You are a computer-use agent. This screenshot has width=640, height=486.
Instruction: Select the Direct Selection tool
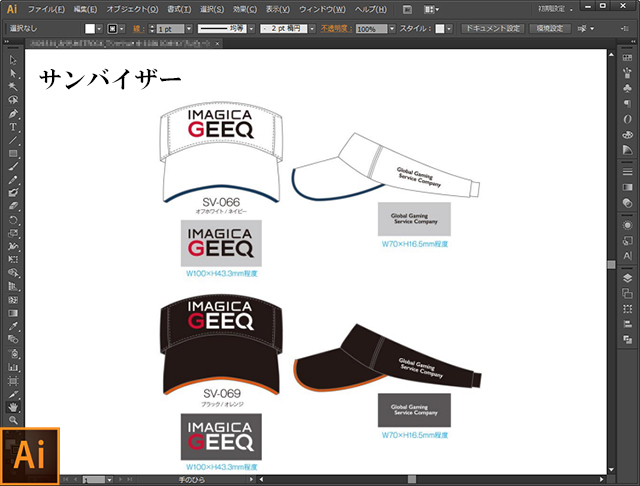(x=13, y=73)
